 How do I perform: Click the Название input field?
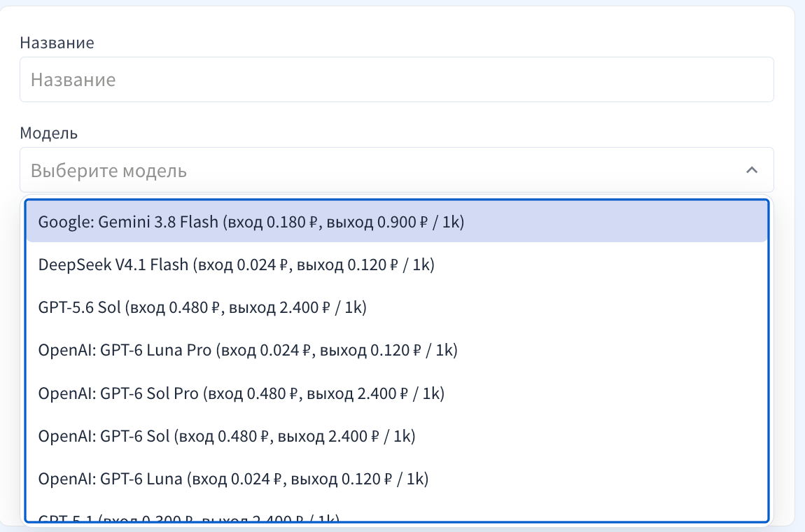click(396, 80)
